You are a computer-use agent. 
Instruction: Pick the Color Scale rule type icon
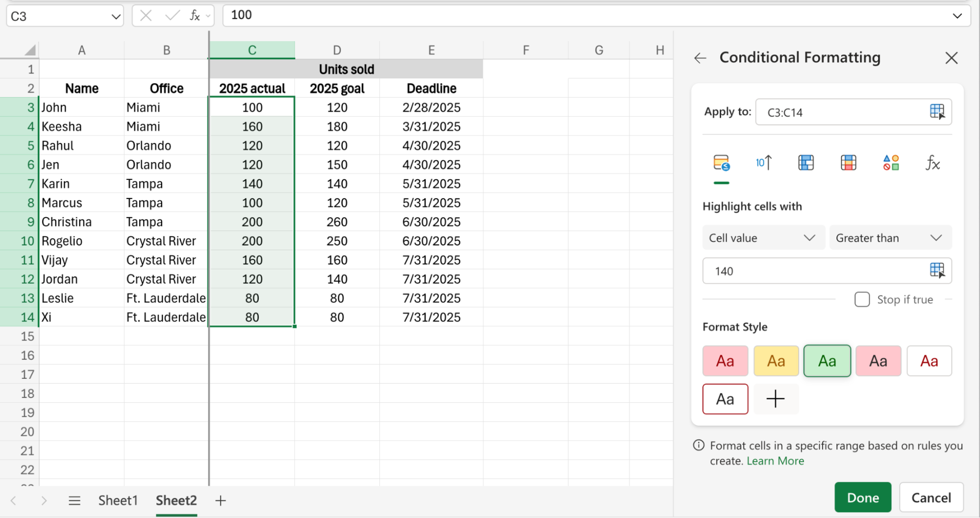[848, 163]
